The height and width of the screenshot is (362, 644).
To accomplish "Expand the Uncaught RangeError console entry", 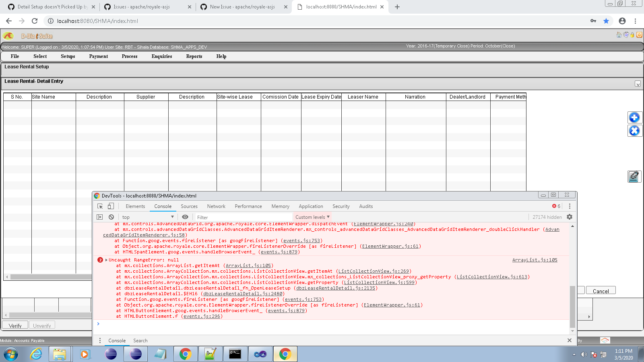I will point(107,259).
